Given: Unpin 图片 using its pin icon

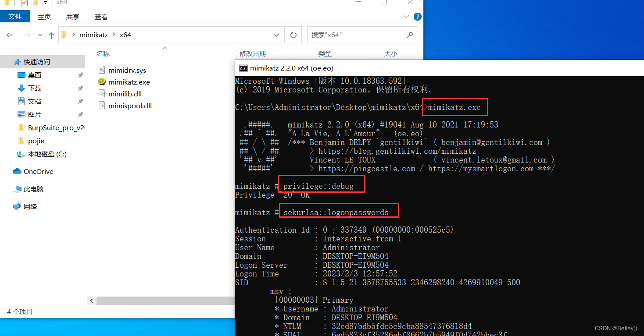Looking at the screenshot, I should pos(80,114).
